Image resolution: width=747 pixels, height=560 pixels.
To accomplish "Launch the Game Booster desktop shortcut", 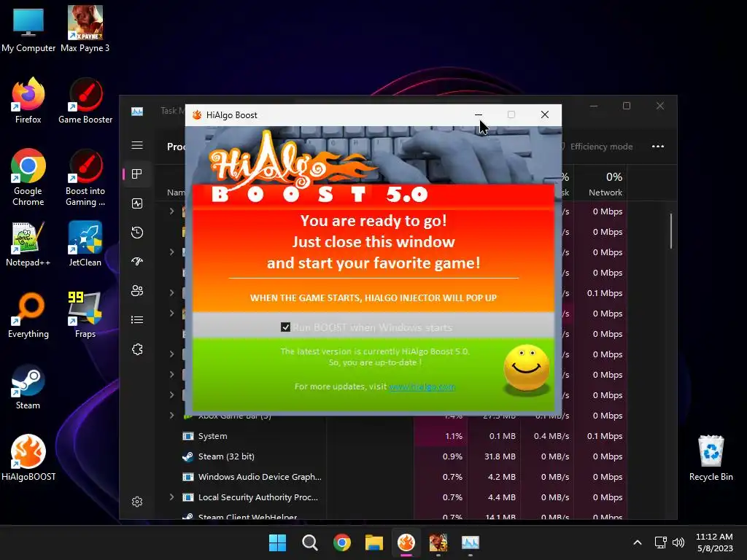I will click(x=85, y=101).
